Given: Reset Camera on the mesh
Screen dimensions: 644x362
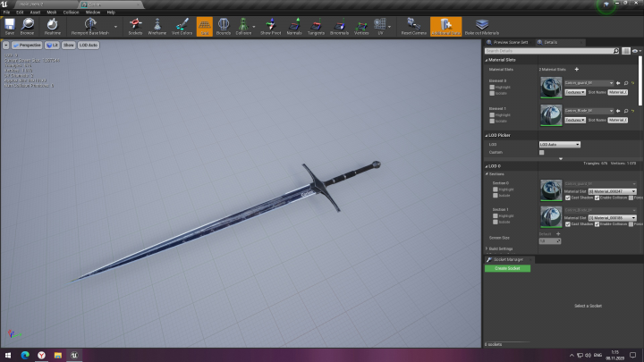Looking at the screenshot, I should 413,27.
